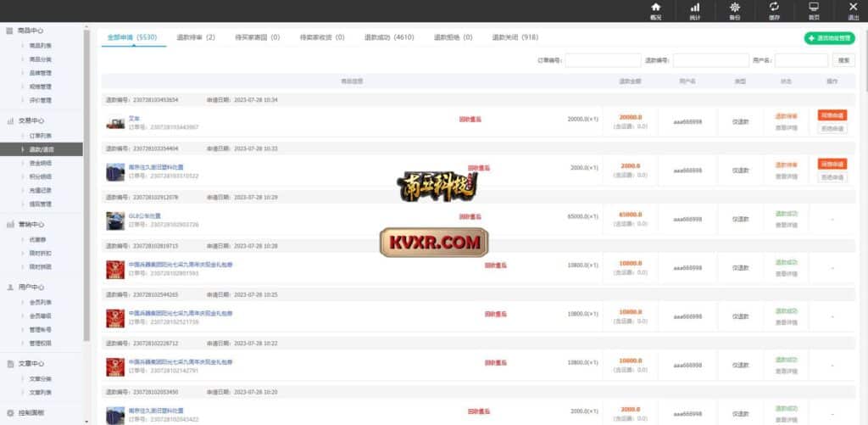
Task: Click the sidebar vertical scrollbar
Action: [x=86, y=186]
